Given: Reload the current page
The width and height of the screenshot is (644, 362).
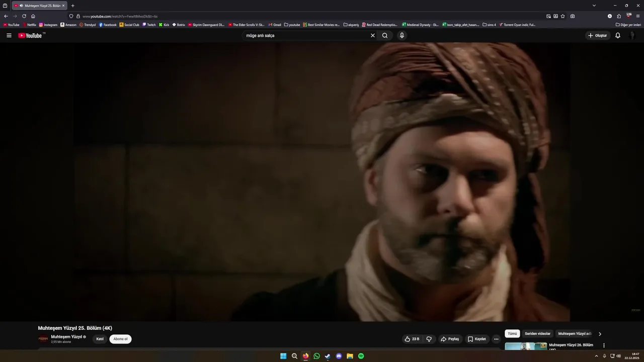Looking at the screenshot, I should [24, 16].
